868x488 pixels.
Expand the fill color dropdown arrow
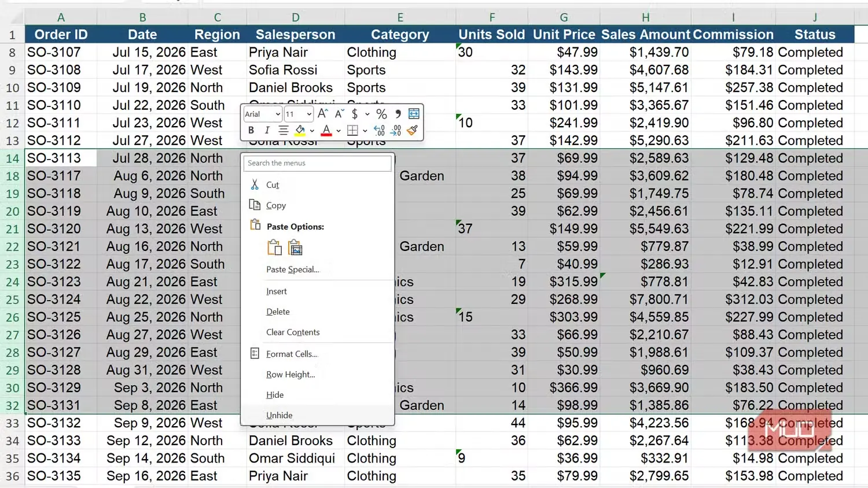pyautogui.click(x=312, y=131)
